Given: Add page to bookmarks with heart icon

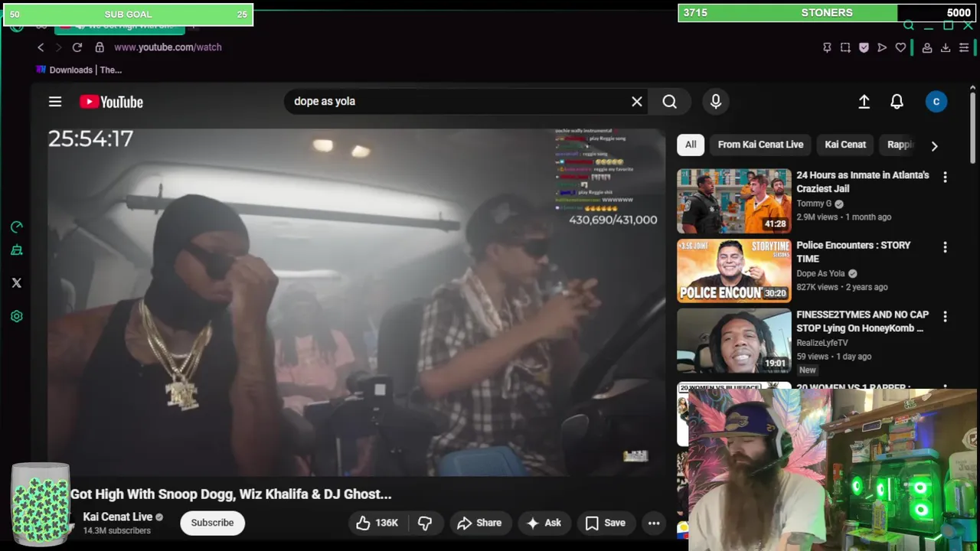Looking at the screenshot, I should pyautogui.click(x=900, y=47).
